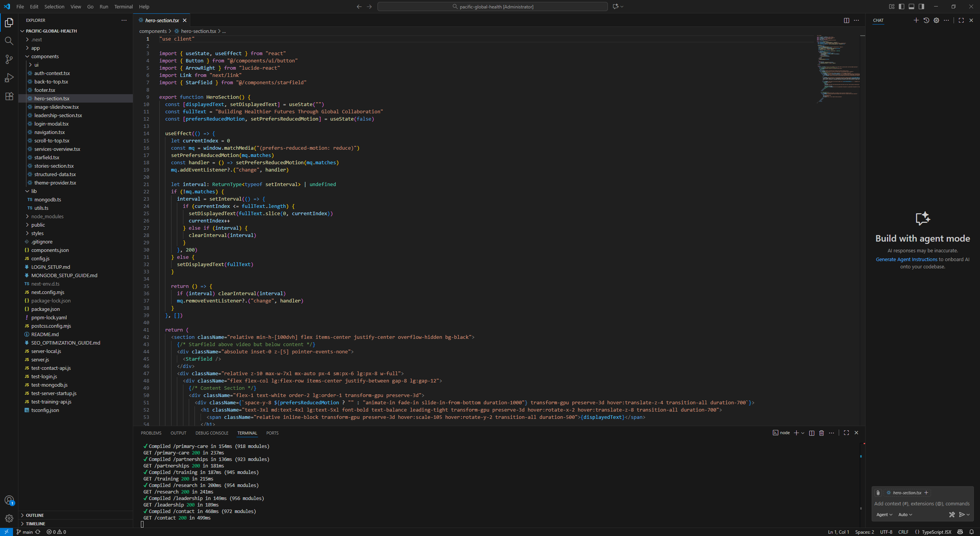Kill the node terminal with trash icon
The image size is (980, 536).
pos(821,433)
